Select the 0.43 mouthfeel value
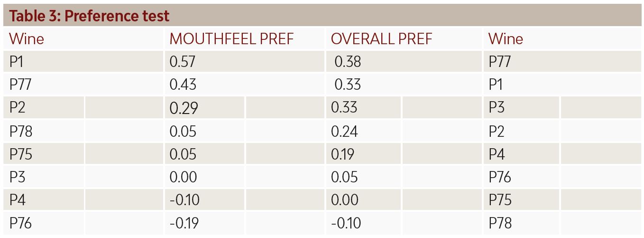The width and height of the screenshot is (644, 238). (x=183, y=85)
